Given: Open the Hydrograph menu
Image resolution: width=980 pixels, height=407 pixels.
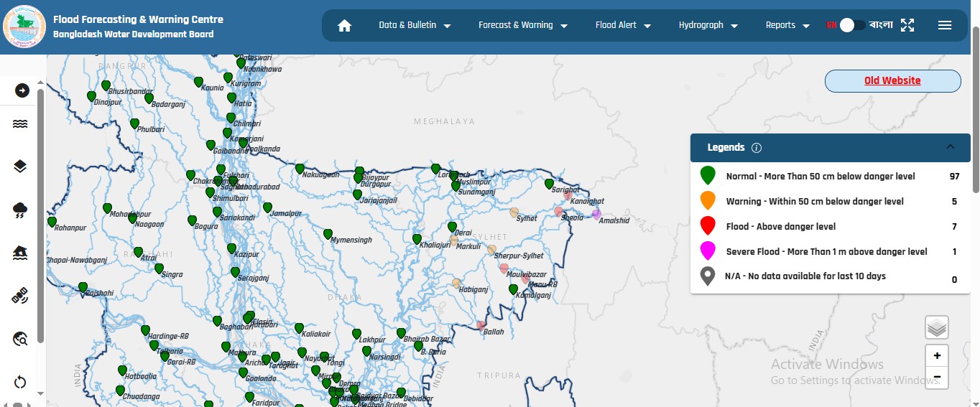Looking at the screenshot, I should 708,25.
